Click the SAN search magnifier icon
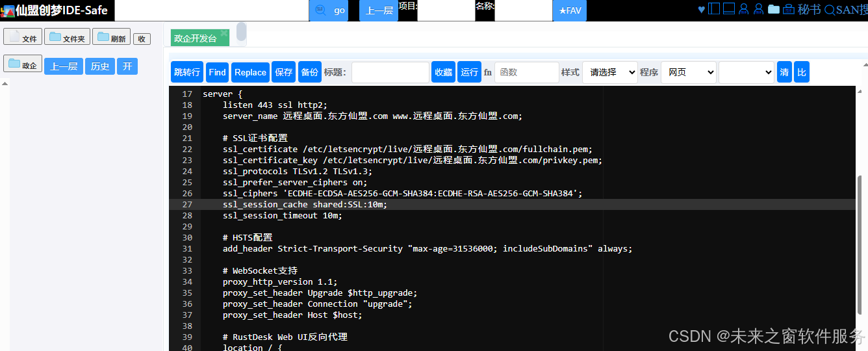 [x=829, y=9]
